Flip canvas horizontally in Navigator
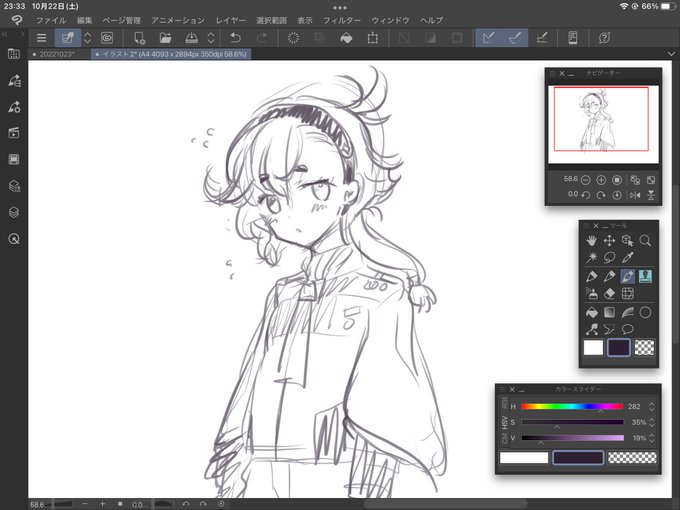The width and height of the screenshot is (680, 510). pyautogui.click(x=635, y=195)
